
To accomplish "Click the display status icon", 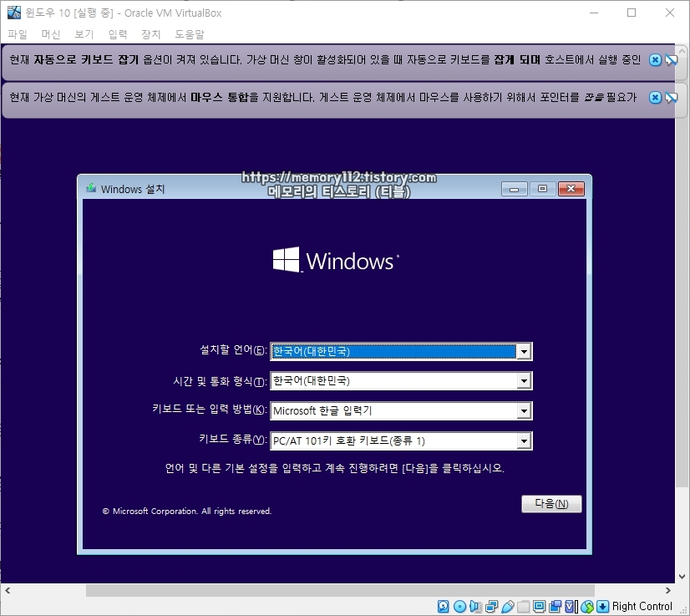I will [x=539, y=606].
